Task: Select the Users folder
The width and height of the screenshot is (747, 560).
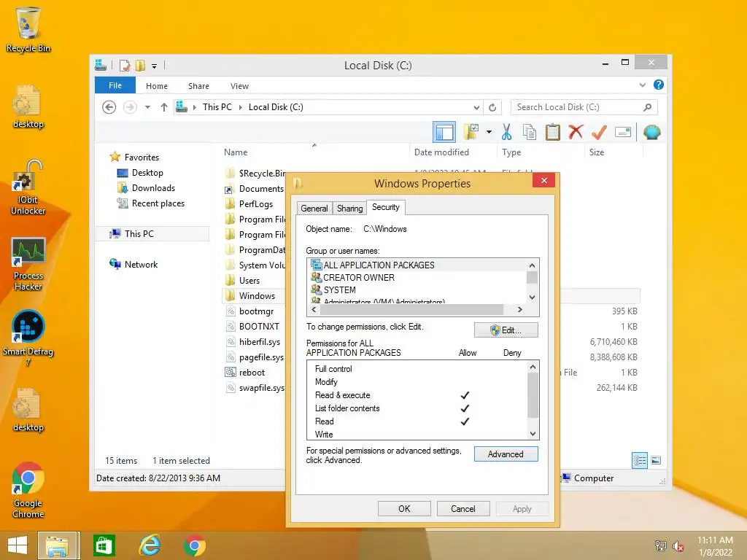Action: 249,281
